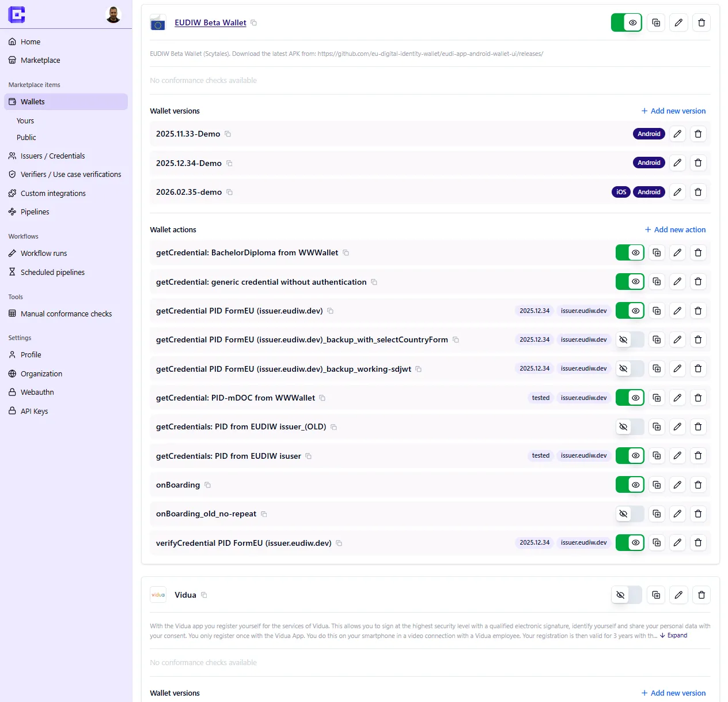The image size is (728, 702).
Task: Delete getCredential PID FormEU (issuer.eudiw.dev) action
Action: click(x=698, y=311)
